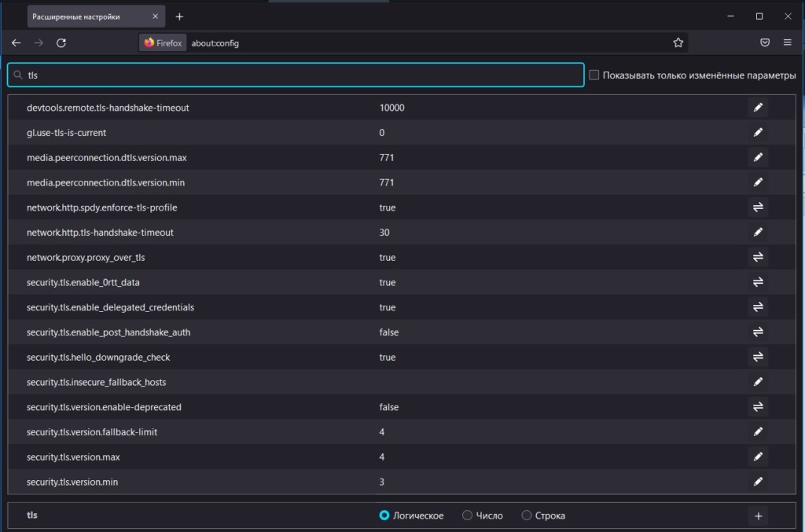The width and height of the screenshot is (805, 532).
Task: Click the network.proxy.proxy_over_tls preference name
Action: tap(86, 258)
